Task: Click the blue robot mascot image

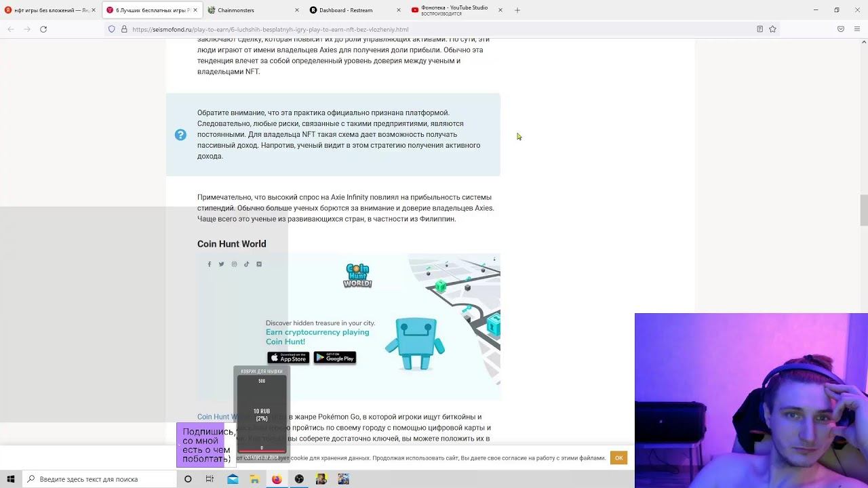Action: 415,344
